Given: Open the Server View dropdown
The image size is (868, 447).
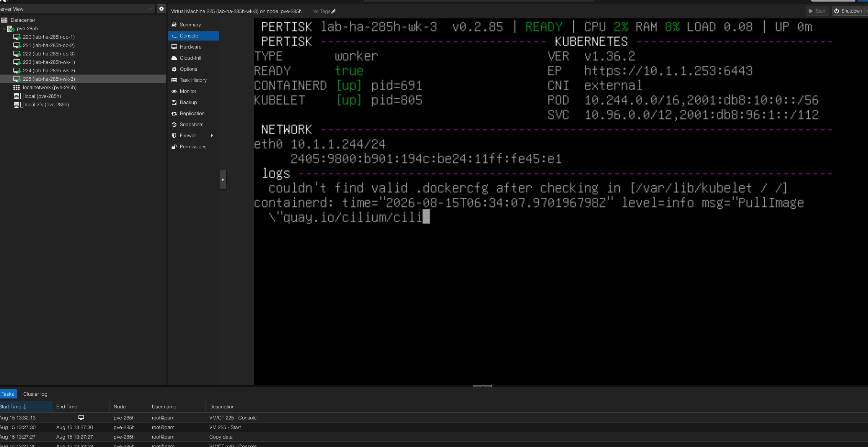Looking at the screenshot, I should (x=77, y=9).
